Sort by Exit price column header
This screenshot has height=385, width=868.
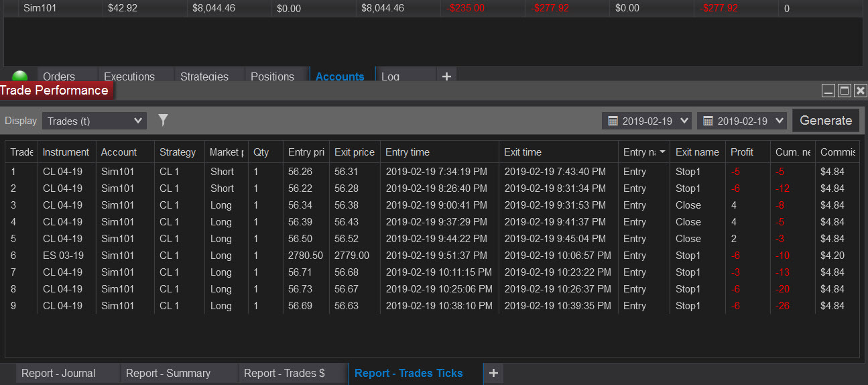354,152
